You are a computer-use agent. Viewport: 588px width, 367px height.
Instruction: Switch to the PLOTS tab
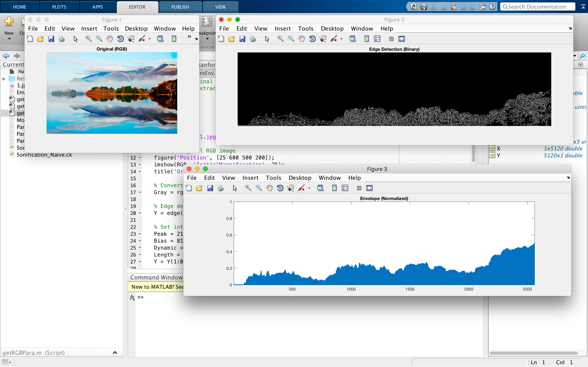59,7
